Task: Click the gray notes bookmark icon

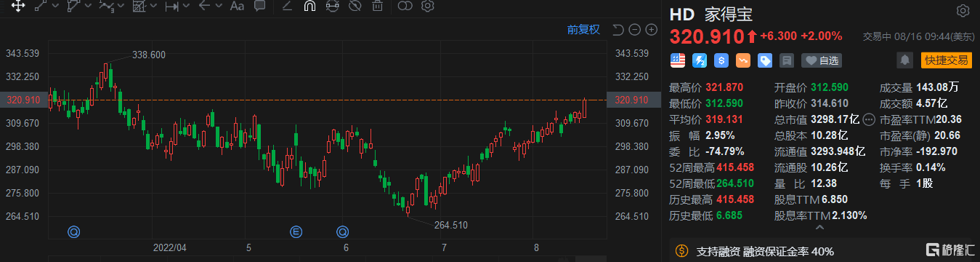Action: point(786,60)
